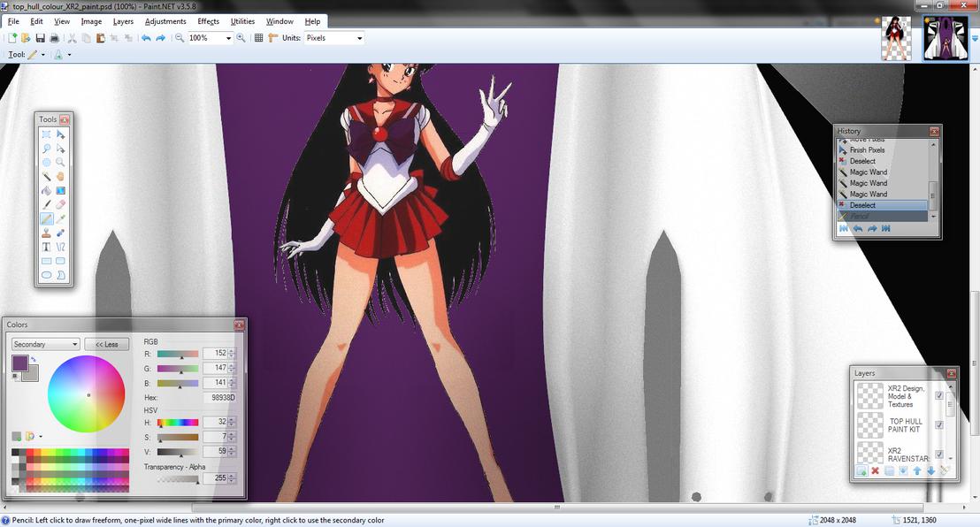This screenshot has height=527, width=980.
Task: Open the Primary/Secondary color selector dropdown
Action: [x=46, y=345]
